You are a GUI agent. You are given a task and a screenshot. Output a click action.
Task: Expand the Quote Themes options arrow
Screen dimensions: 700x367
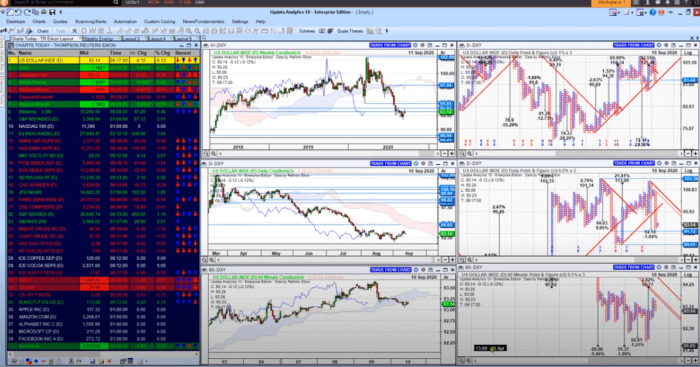pyautogui.click(x=387, y=31)
